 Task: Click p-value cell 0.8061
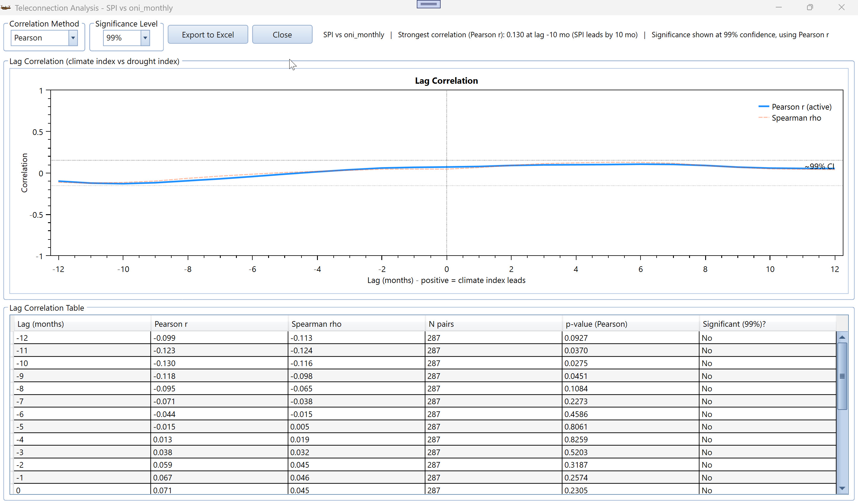(x=631, y=426)
